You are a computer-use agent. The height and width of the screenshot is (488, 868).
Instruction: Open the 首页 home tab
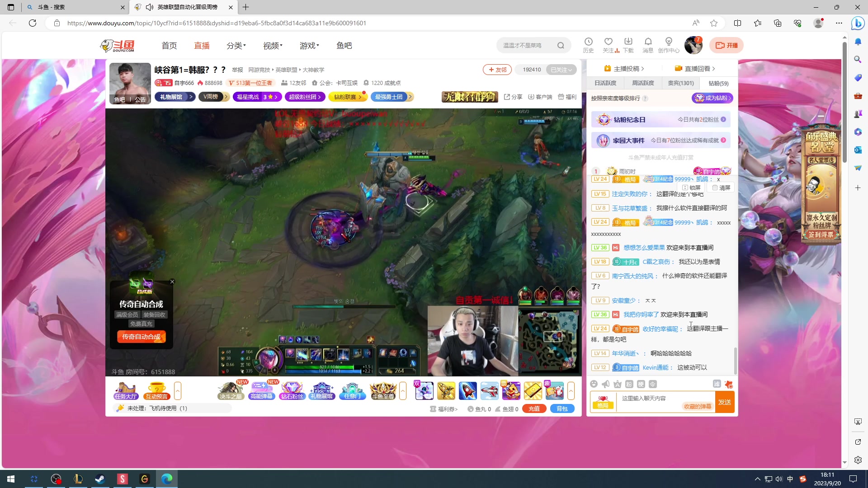pos(170,46)
